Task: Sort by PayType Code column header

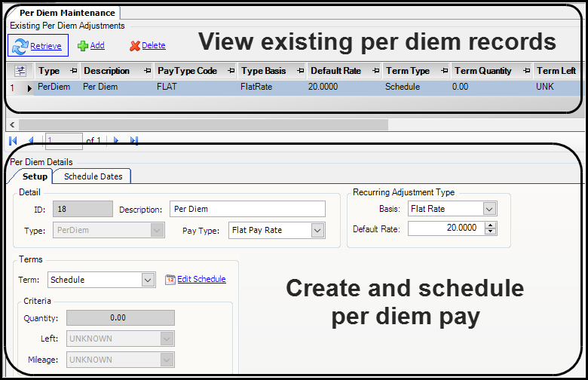Action: coord(188,71)
